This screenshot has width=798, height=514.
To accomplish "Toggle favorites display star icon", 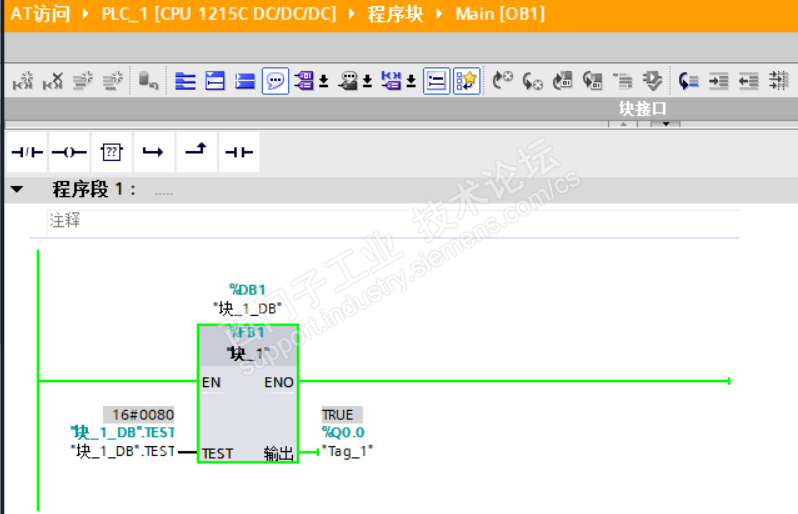I will coord(467,81).
